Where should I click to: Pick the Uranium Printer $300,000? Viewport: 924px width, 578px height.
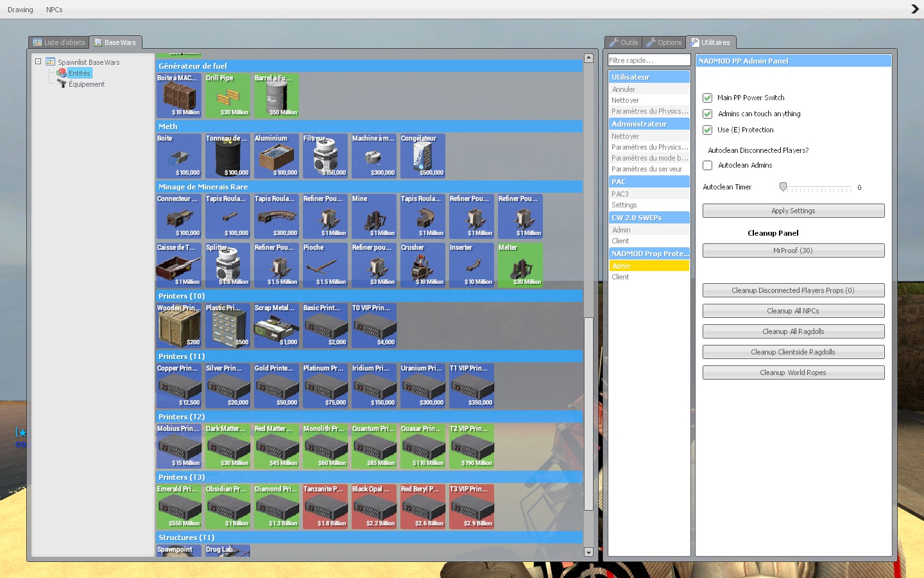423,386
